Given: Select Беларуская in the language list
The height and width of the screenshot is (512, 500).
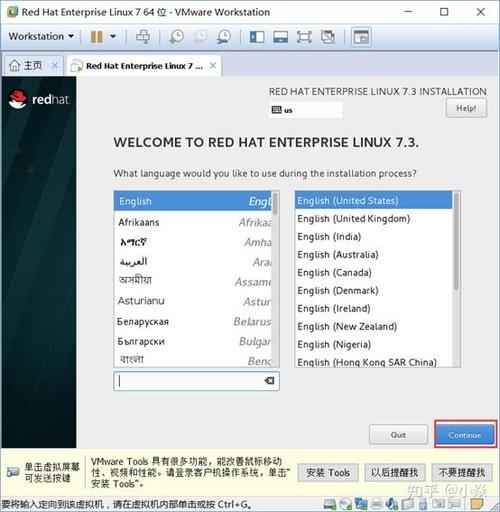Looking at the screenshot, I should coord(193,321).
